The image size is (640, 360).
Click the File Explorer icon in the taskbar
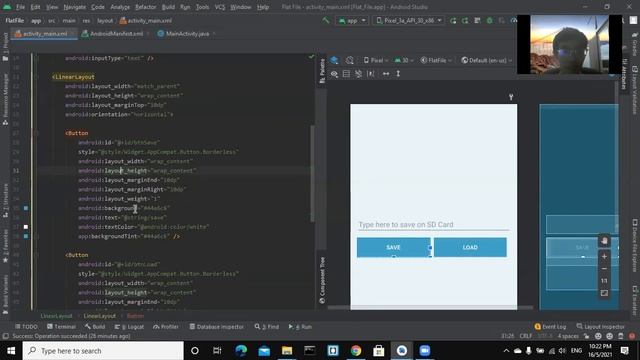click(x=287, y=351)
